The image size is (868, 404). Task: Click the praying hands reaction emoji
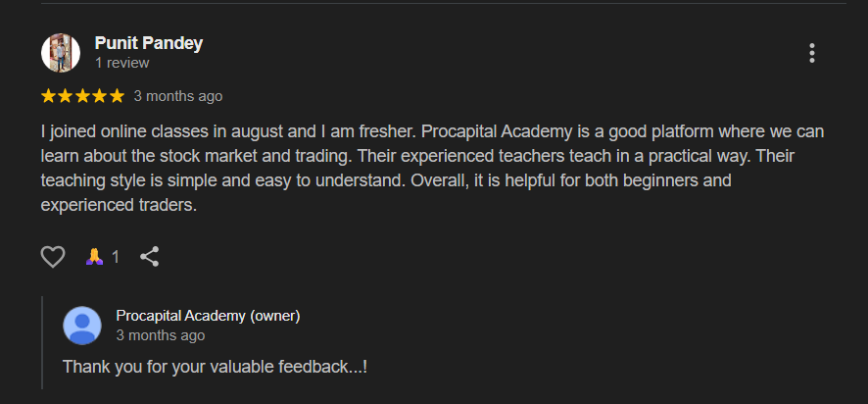(x=94, y=257)
